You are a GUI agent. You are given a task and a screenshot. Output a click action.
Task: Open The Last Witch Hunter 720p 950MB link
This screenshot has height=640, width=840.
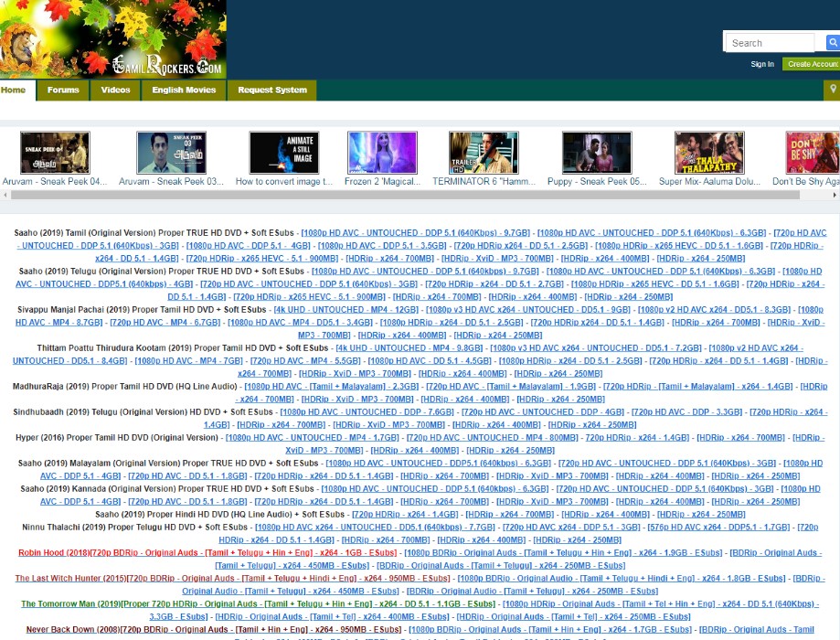232,579
